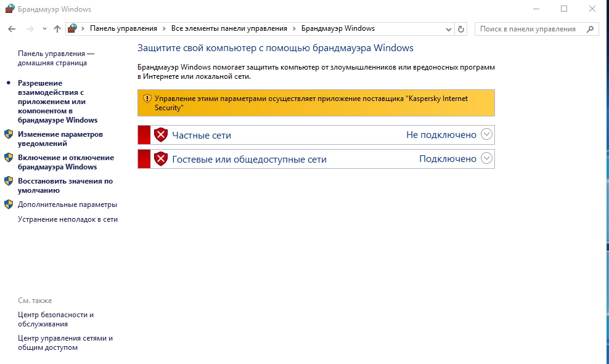Click shield icon beside 'Восстановить значения по умолчанию'
Image resolution: width=609 pixels, height=364 pixels.
(9, 181)
